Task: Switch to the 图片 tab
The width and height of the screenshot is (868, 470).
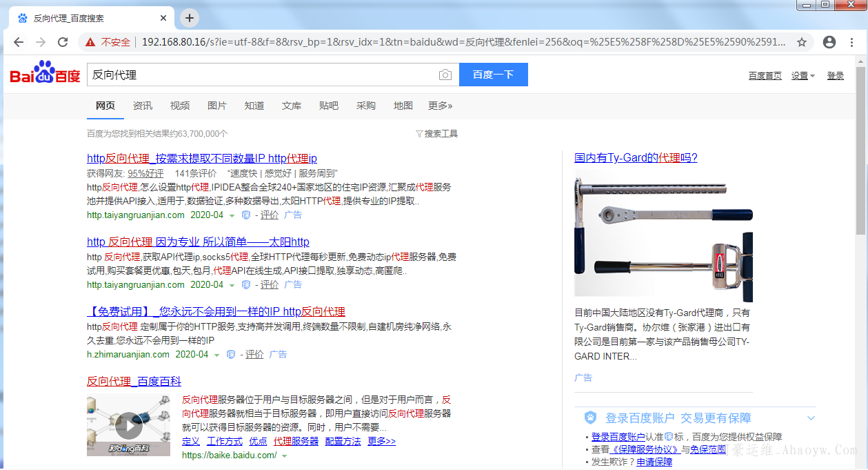Action: pos(217,106)
